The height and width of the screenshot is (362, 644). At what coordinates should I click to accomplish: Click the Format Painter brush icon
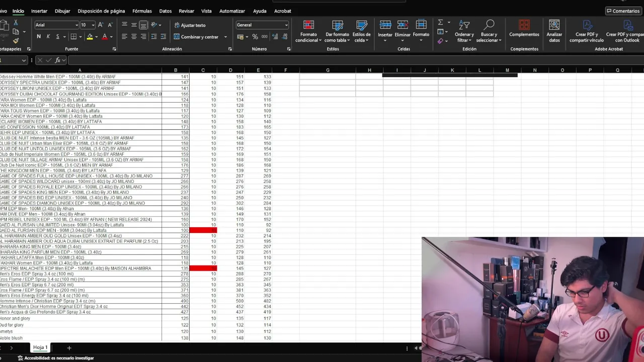[x=16, y=41]
